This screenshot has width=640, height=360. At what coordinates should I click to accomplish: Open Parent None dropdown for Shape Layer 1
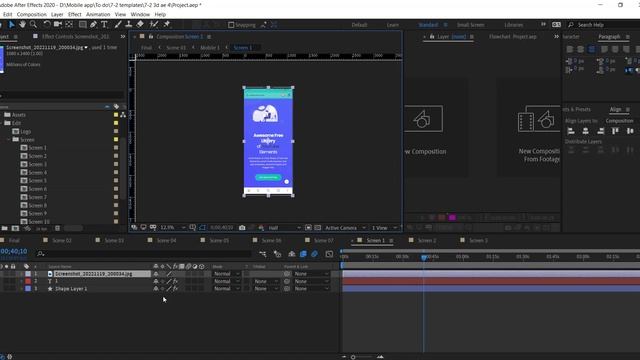point(311,289)
